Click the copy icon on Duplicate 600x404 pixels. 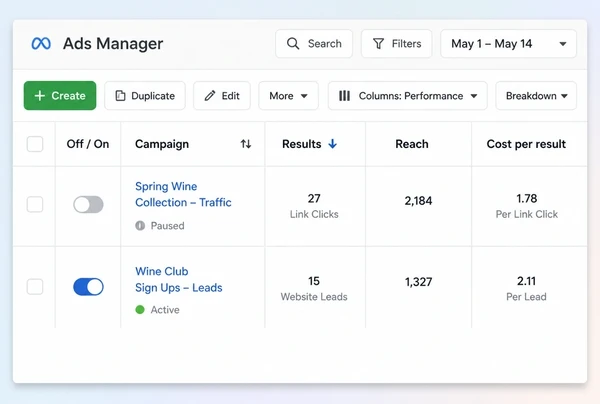coord(120,96)
